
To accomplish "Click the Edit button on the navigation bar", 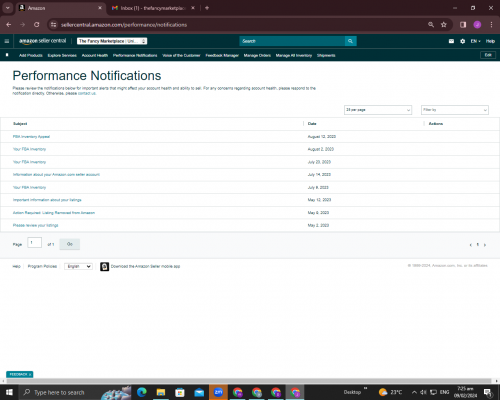I will coord(488,55).
